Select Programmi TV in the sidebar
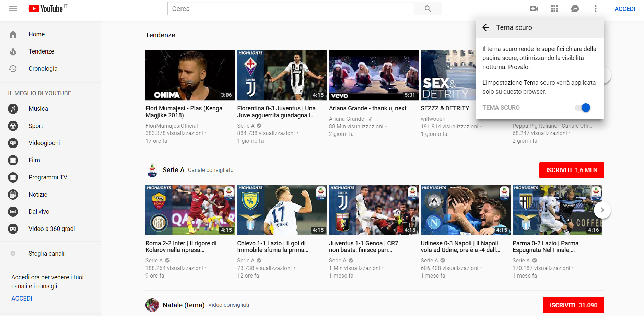The width and height of the screenshot is (644, 316). 48,177
